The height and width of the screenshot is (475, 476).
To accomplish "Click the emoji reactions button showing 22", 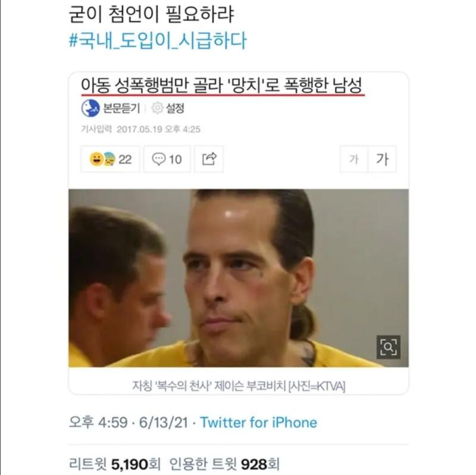I will pos(110,159).
